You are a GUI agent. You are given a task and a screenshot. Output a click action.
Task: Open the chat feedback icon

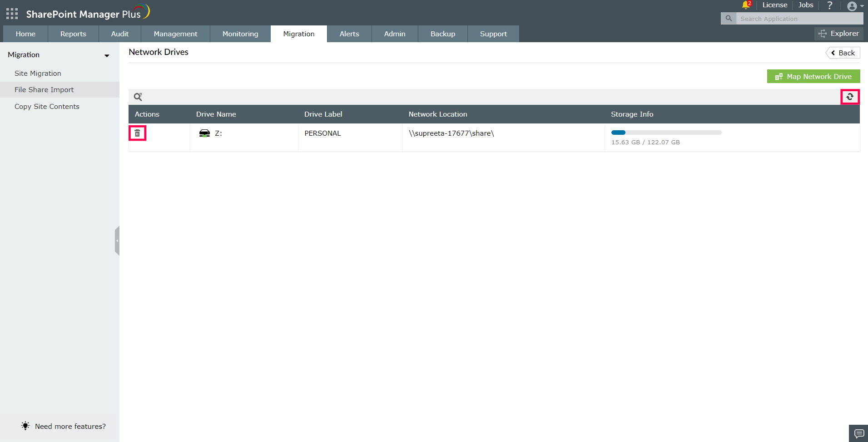[858, 433]
